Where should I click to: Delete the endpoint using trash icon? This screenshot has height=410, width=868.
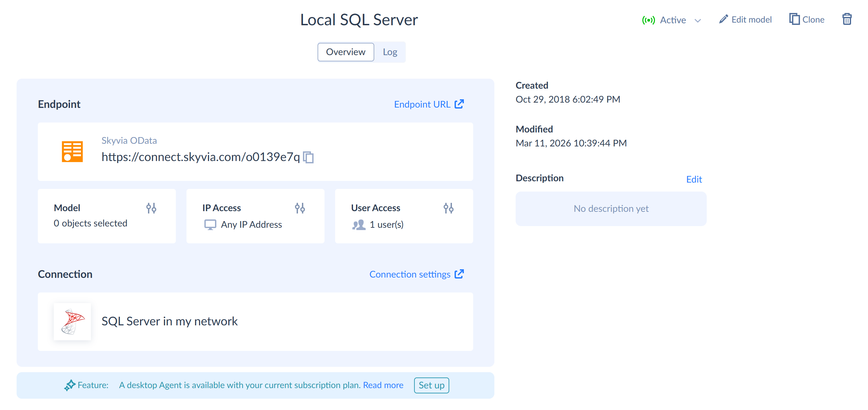[847, 20]
